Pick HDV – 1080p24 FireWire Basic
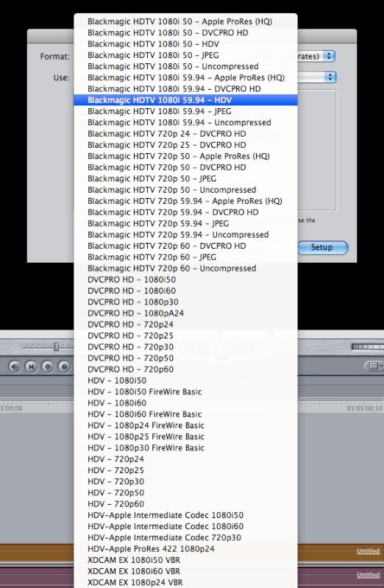 tap(185, 425)
